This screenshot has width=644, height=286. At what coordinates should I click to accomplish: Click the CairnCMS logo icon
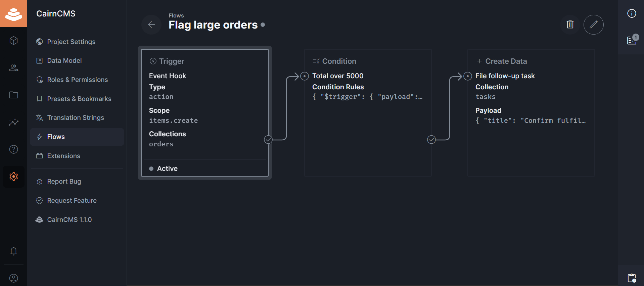pos(13,13)
